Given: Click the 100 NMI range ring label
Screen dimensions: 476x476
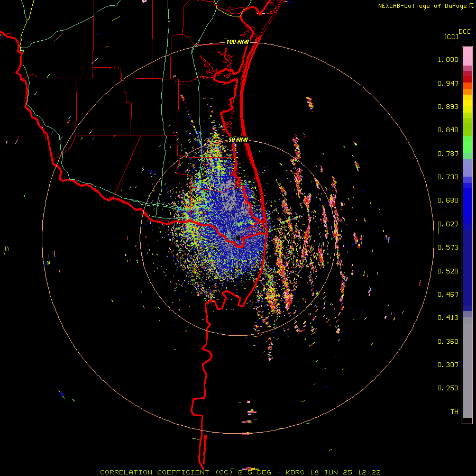Looking at the screenshot, I should pos(237,42).
